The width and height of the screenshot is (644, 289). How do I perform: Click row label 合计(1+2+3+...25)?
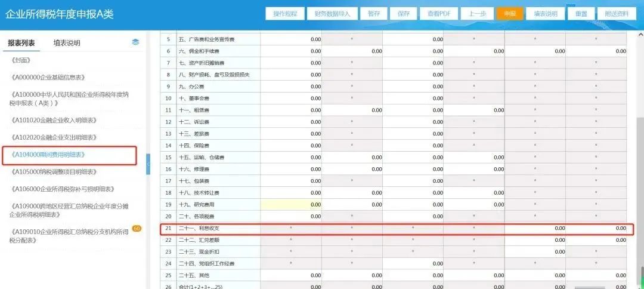pos(201,287)
